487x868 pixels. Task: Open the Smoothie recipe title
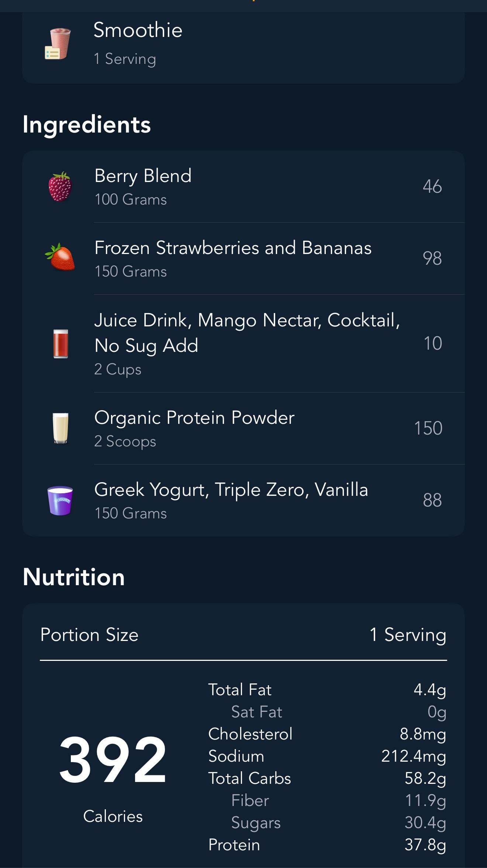[x=138, y=30]
